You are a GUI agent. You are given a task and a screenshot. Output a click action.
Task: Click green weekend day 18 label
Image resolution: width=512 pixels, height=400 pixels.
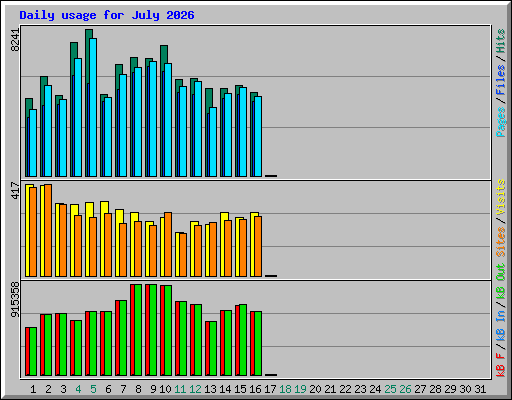(285, 389)
